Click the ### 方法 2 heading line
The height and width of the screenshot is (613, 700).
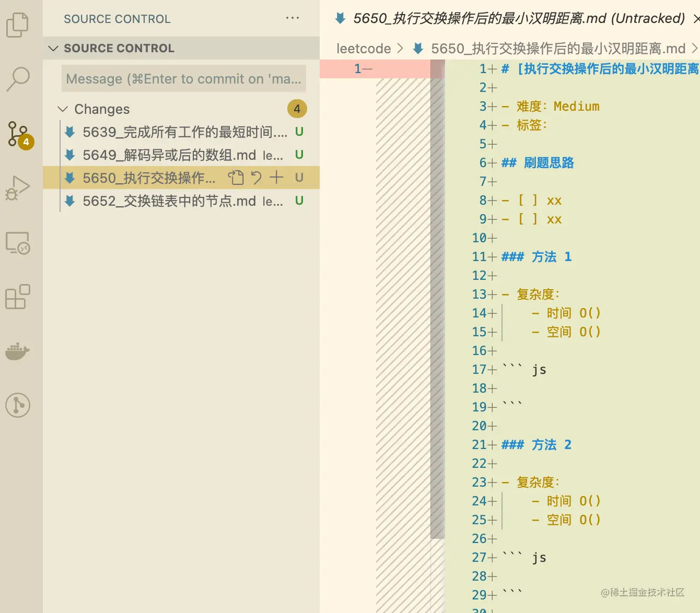pos(536,445)
